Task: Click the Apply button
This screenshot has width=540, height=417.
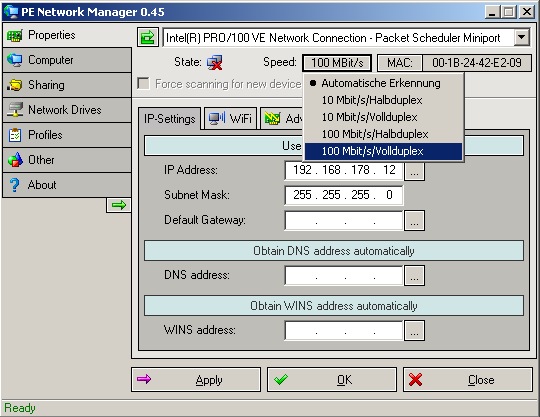Action: point(196,379)
